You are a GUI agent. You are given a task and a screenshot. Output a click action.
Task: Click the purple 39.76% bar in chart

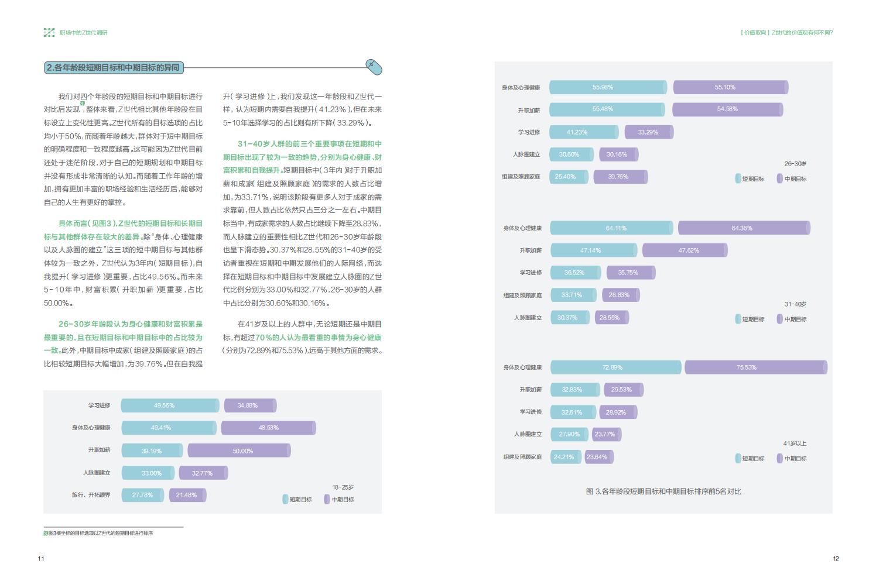coord(621,177)
